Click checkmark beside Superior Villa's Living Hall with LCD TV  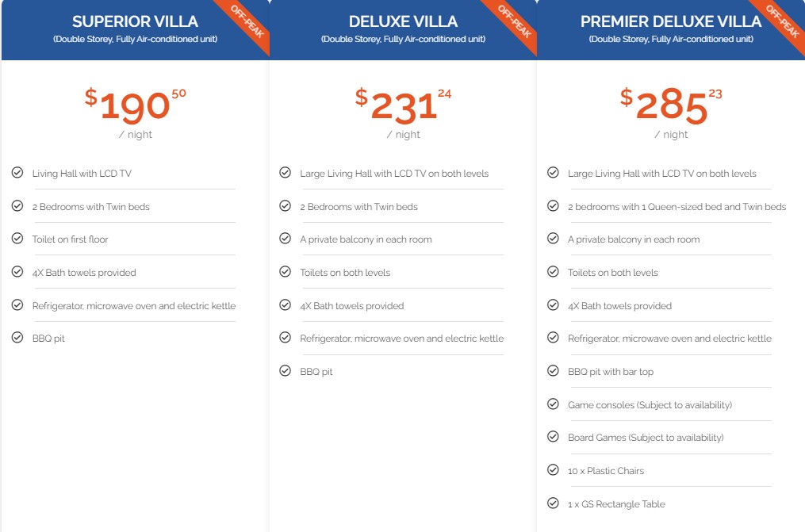(17, 173)
